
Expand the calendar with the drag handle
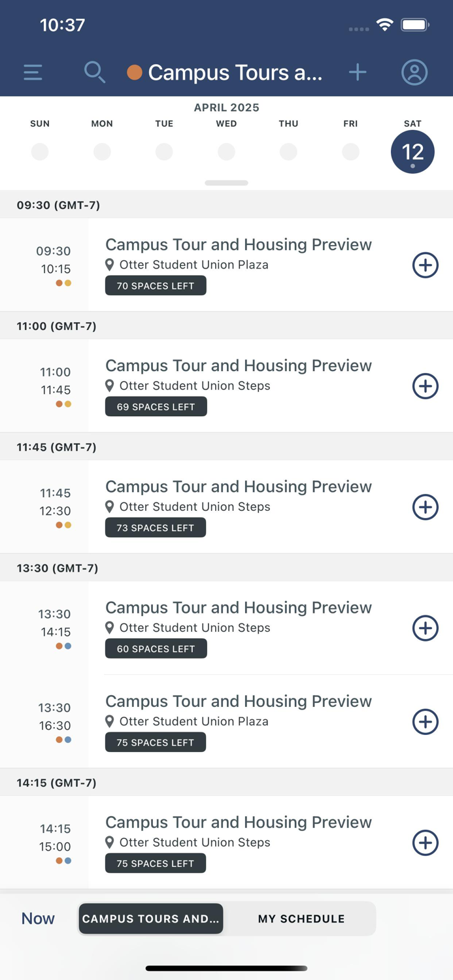click(x=226, y=183)
